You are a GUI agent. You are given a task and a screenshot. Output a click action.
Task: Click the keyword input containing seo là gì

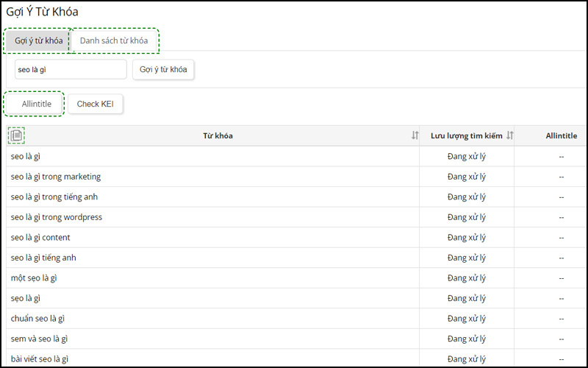click(71, 69)
